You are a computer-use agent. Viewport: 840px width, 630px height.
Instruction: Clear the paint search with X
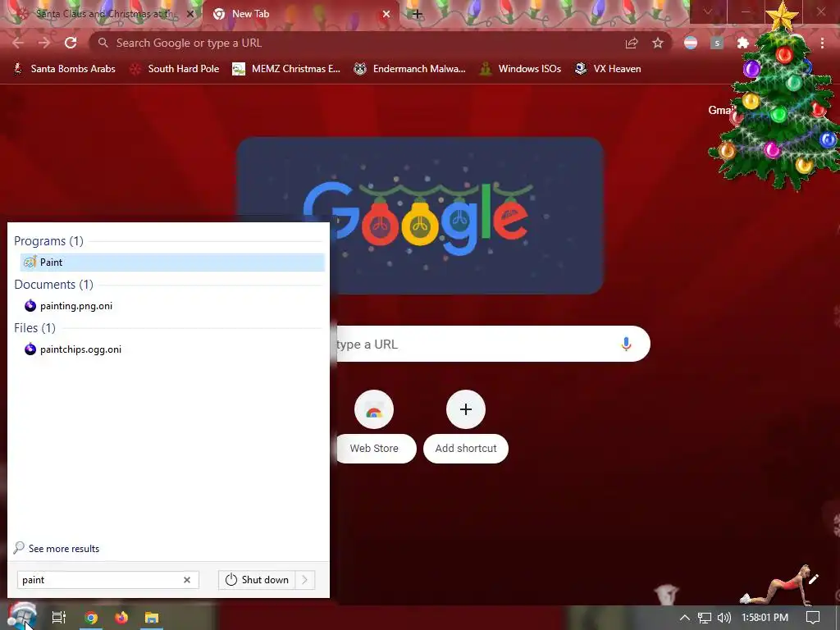[x=187, y=580]
